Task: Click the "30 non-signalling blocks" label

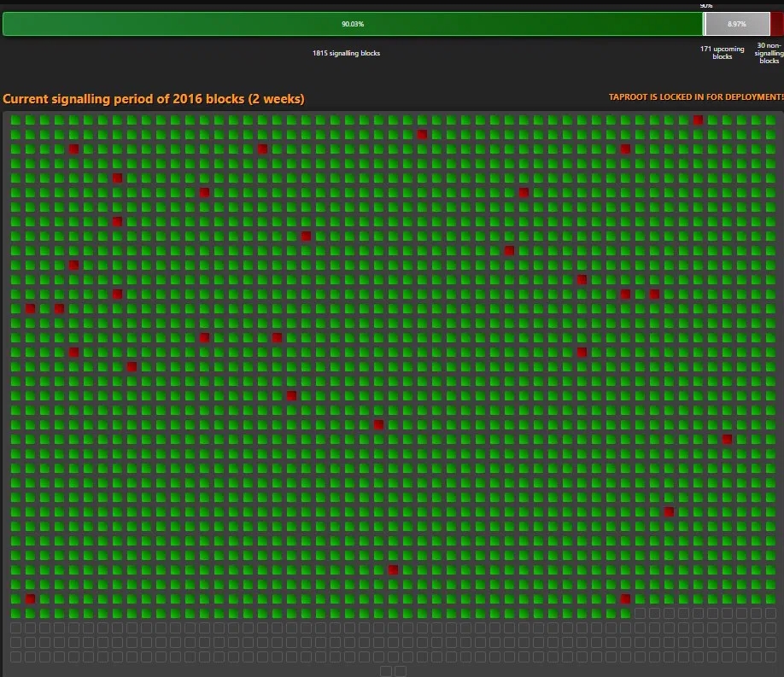Action: (769, 53)
